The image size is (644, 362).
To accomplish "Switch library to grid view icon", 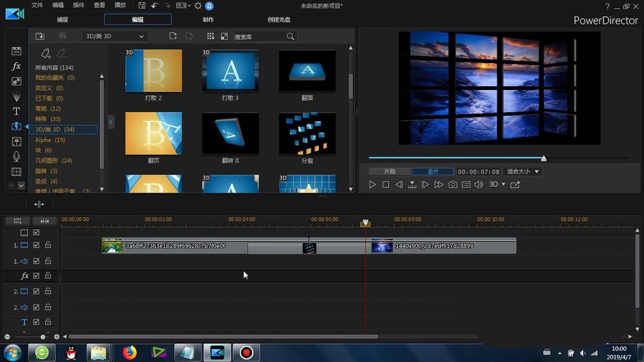I will pyautogui.click(x=210, y=36).
